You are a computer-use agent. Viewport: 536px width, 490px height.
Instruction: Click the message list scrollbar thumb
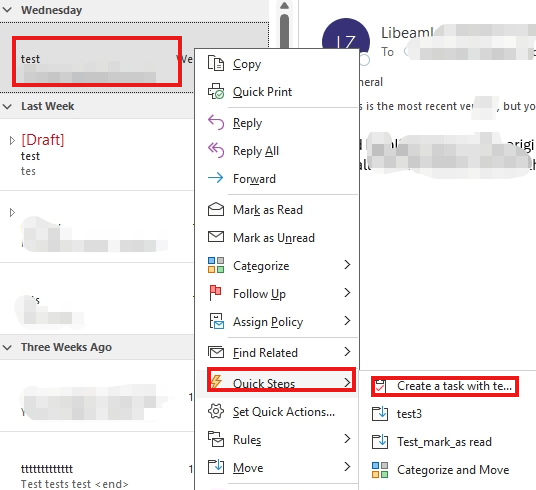pyautogui.click(x=284, y=31)
